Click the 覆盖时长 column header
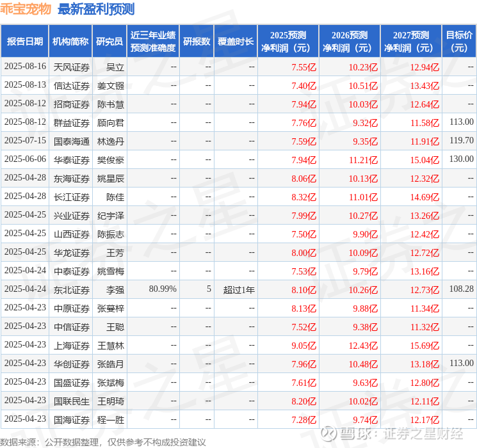Screen dimensions: 477x448 tap(236, 42)
